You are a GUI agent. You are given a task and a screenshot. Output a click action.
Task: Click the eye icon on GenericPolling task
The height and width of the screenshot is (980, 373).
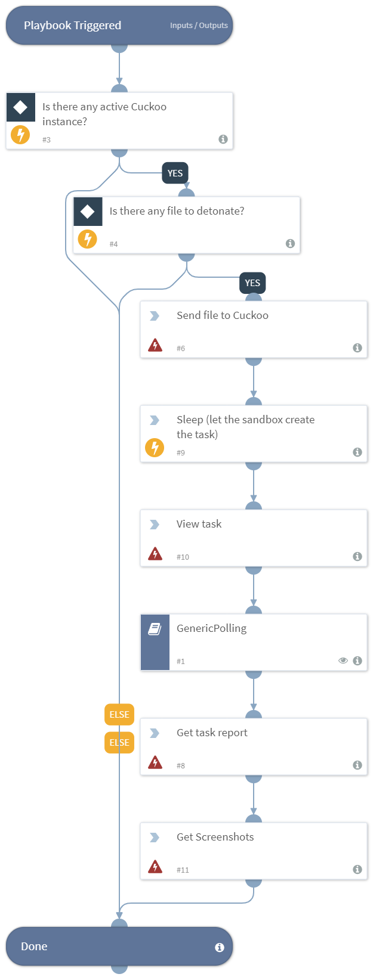[x=343, y=660]
